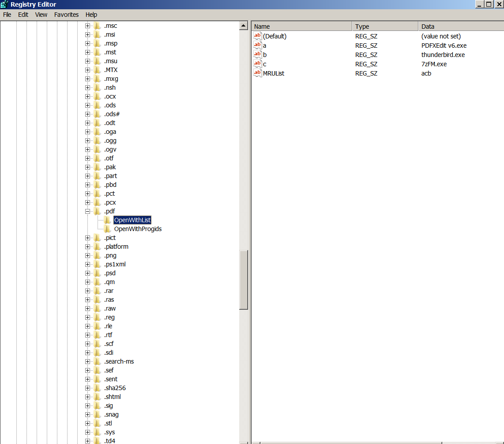Click the string icon beside MRUList
504x444 pixels.
click(258, 73)
